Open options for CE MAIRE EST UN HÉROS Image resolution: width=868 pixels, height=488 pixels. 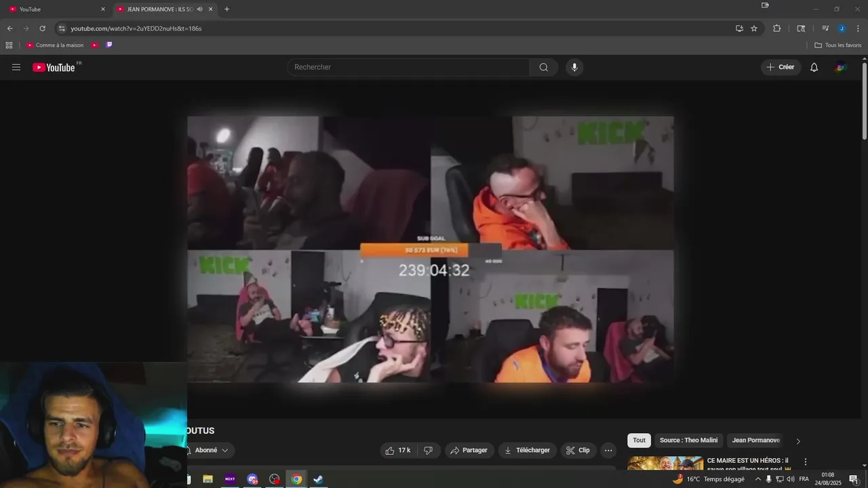coord(806,462)
